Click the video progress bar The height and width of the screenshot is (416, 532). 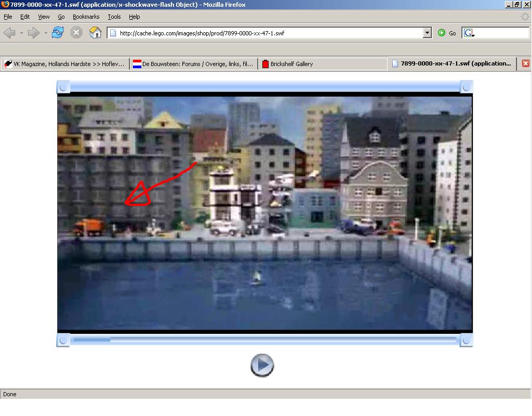[264, 340]
